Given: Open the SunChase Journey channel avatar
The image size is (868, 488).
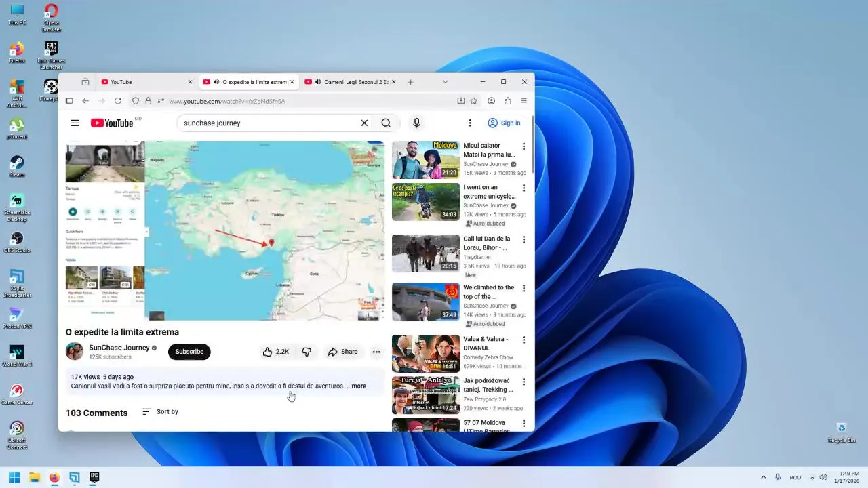Looking at the screenshot, I should click(x=75, y=351).
